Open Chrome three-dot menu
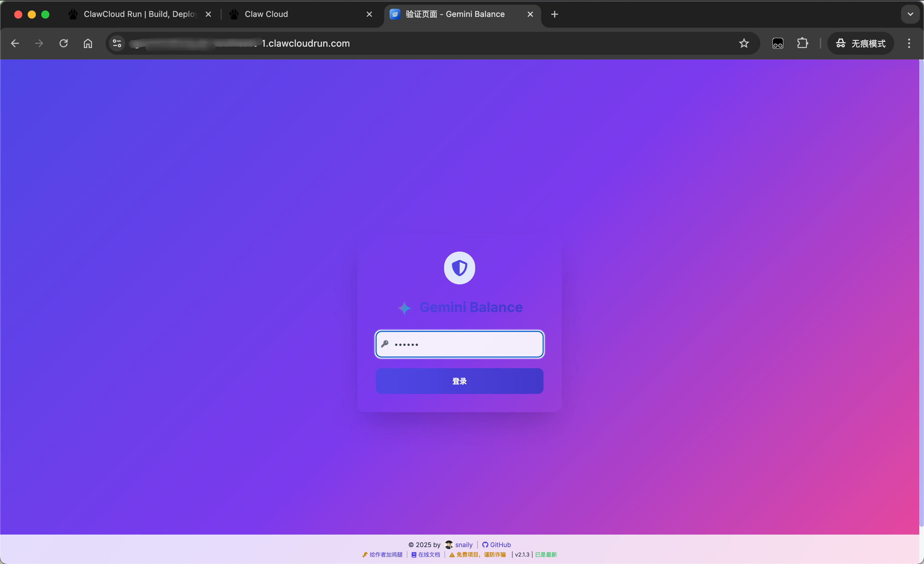The image size is (924, 564). pyautogui.click(x=909, y=44)
